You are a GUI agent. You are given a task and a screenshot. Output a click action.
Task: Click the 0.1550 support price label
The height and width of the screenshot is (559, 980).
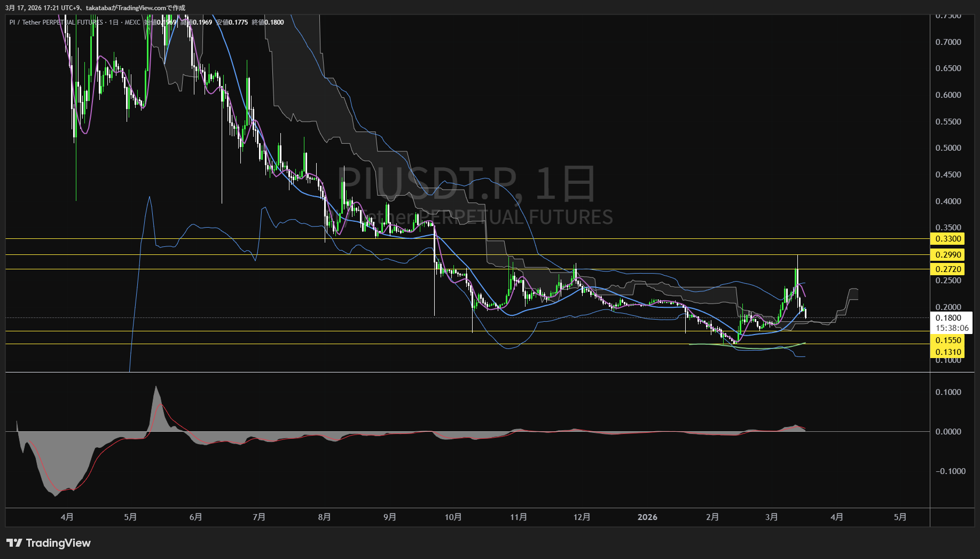coord(948,340)
